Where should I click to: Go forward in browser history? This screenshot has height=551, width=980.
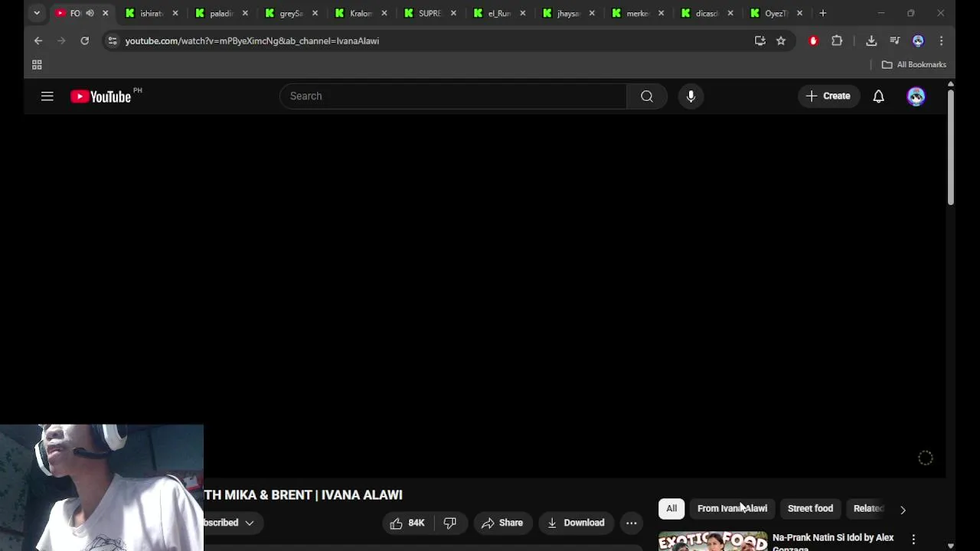tap(61, 41)
